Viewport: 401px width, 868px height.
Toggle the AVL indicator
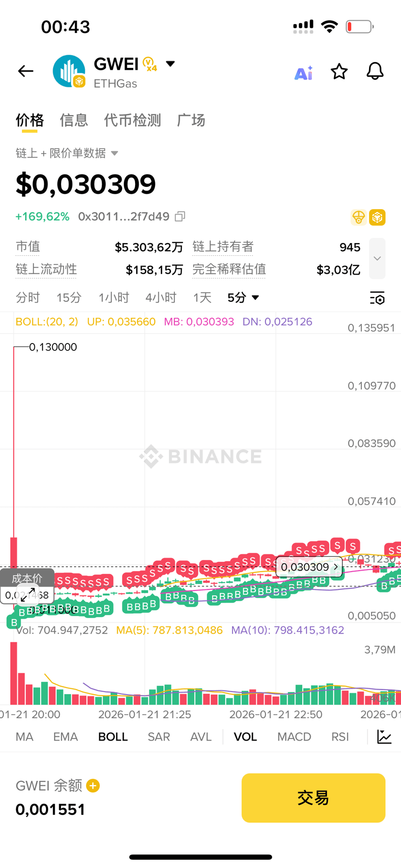pyautogui.click(x=201, y=737)
